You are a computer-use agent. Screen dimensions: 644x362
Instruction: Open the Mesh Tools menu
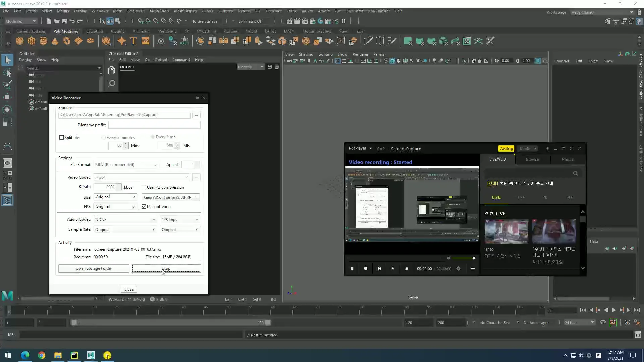pos(159,11)
